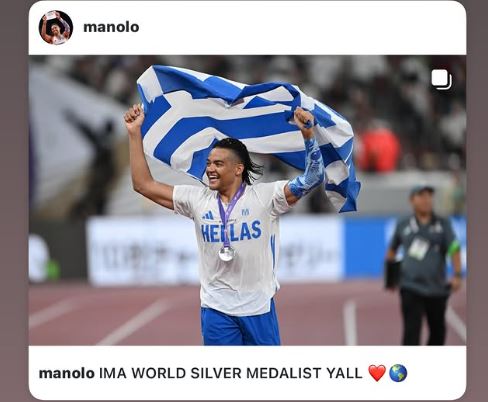
Task: Tap the silver medal on athlete's chest
Action: pos(227,254)
